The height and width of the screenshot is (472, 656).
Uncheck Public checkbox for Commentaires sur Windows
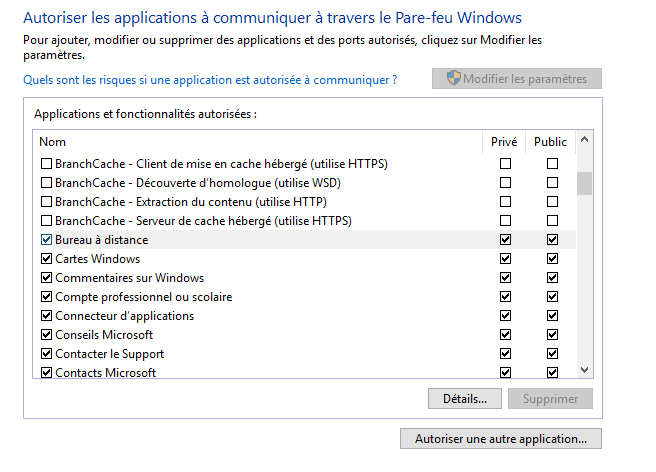[552, 277]
